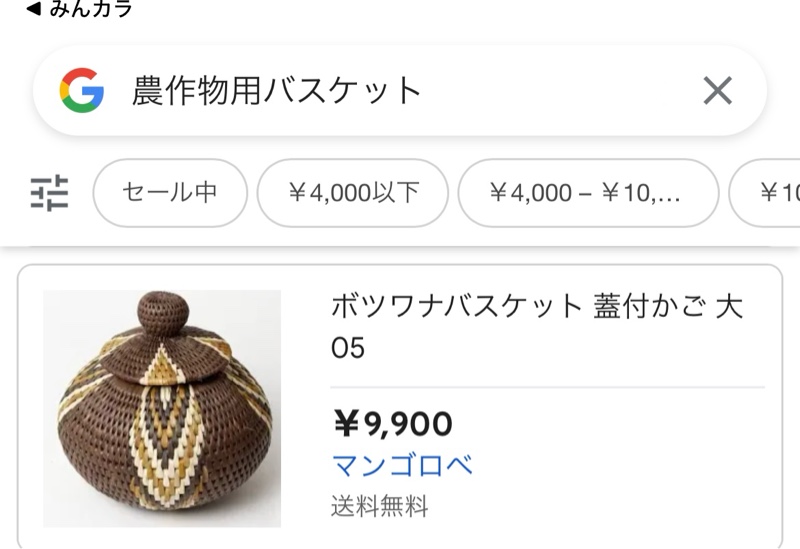Viewport: 800px width, 549px height.
Task: Open the ボツワナバスケット 蓋付かご product title
Action: pyautogui.click(x=537, y=327)
